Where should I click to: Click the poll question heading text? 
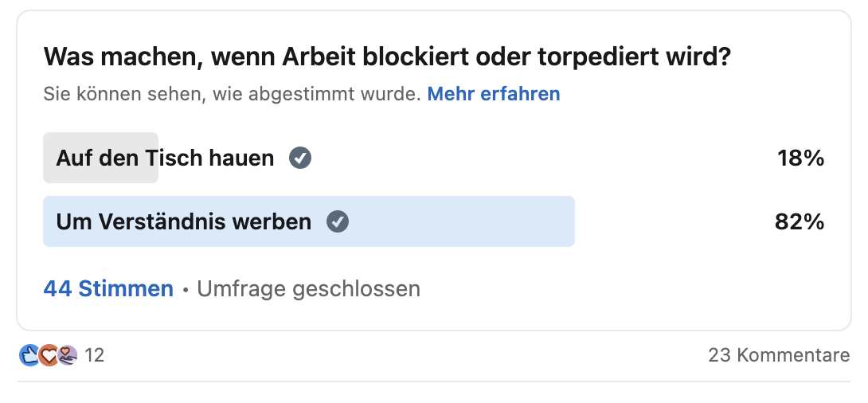[x=388, y=57]
